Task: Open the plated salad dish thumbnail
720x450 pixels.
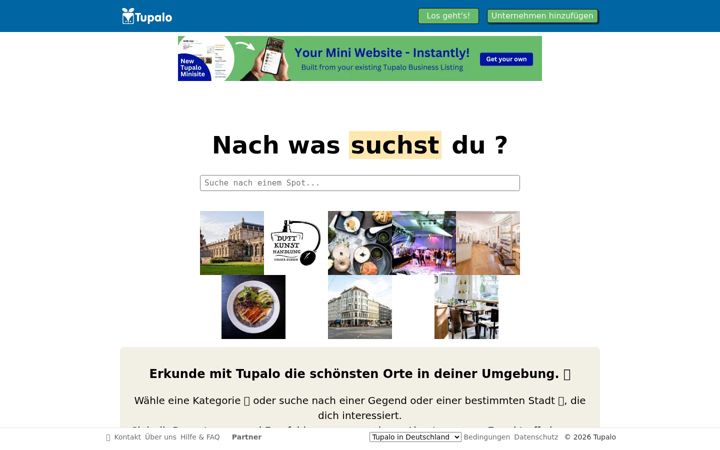Action: pyautogui.click(x=253, y=307)
